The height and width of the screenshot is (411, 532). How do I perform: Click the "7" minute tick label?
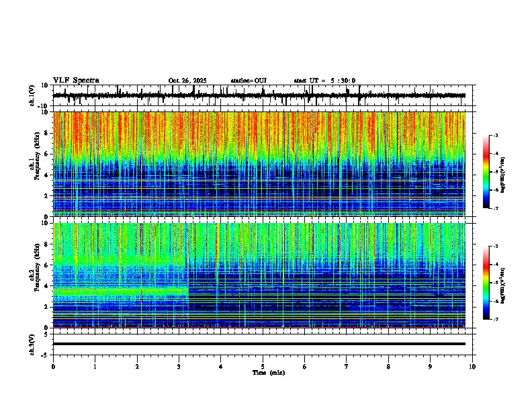(347, 367)
